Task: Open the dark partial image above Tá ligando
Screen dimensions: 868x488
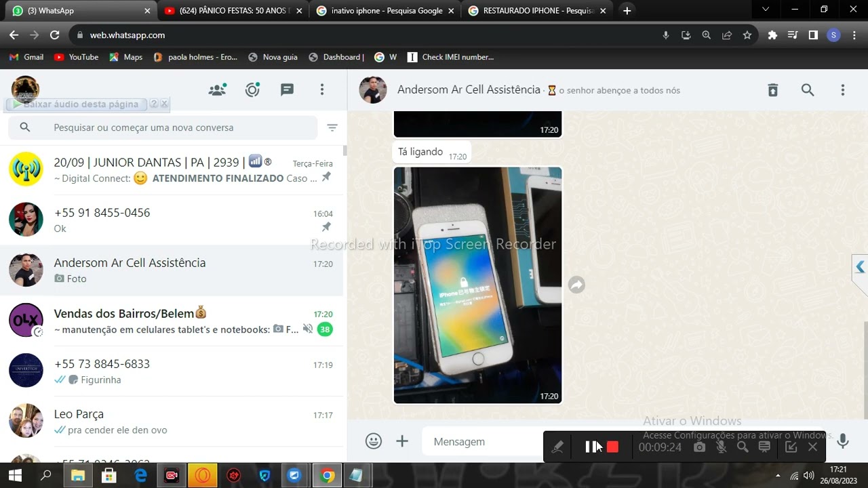Action: [478, 124]
